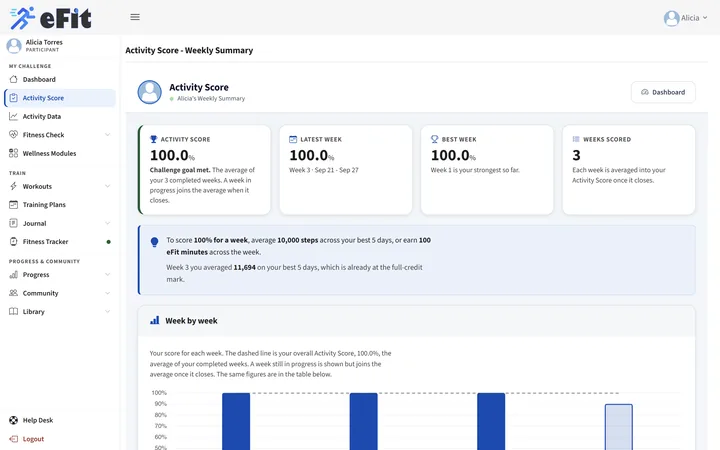
Task: Click the Latest Week calendar icon
Action: coord(293,139)
